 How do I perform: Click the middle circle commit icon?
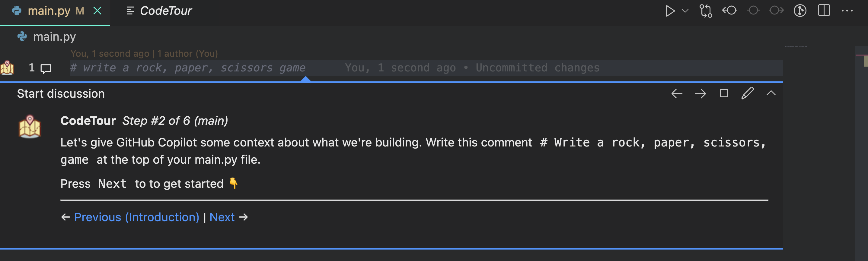[753, 11]
